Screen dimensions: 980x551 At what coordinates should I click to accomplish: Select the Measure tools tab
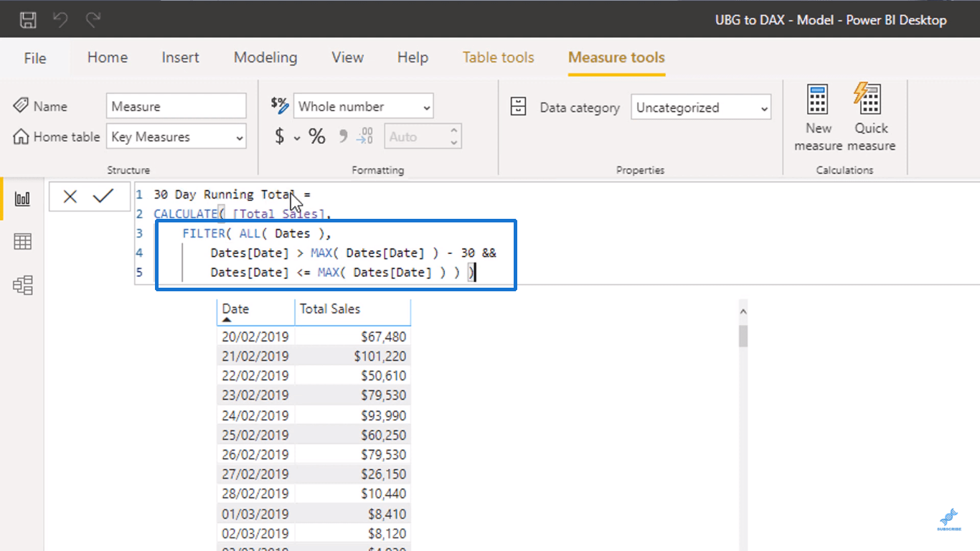(x=617, y=57)
